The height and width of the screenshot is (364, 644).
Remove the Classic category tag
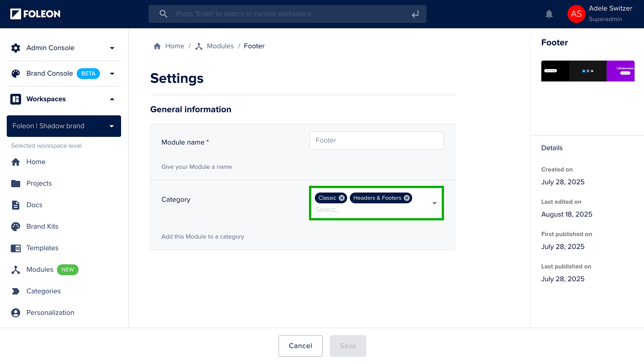342,198
